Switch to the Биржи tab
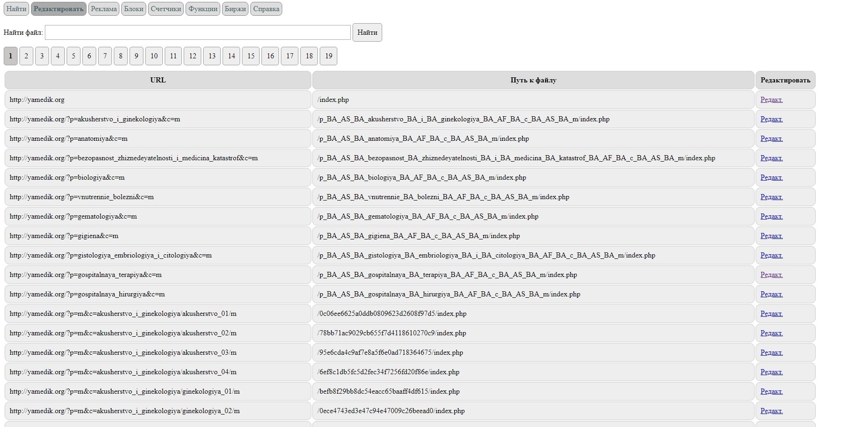Screen dimensions: 868x427 point(235,9)
